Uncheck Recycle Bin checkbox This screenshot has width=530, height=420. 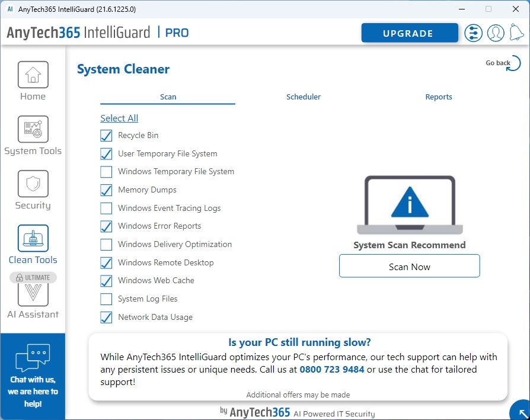[106, 136]
